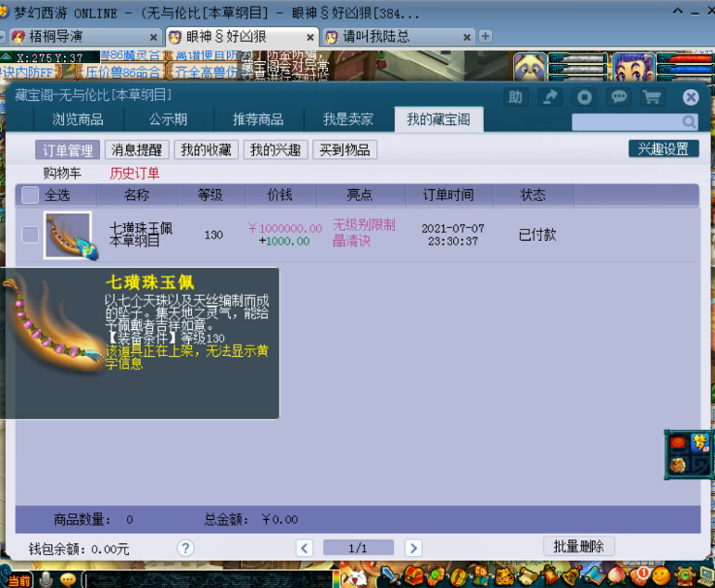Click the 兴趣设置 button
Screen dimensions: 715x588
(x=664, y=148)
